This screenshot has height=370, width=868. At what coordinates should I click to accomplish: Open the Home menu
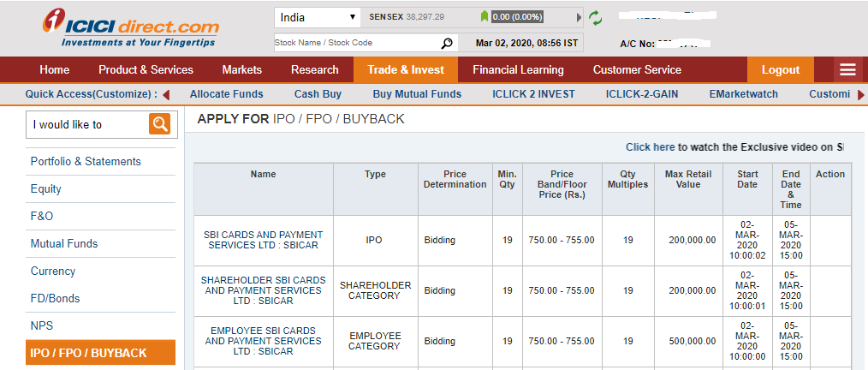click(54, 69)
